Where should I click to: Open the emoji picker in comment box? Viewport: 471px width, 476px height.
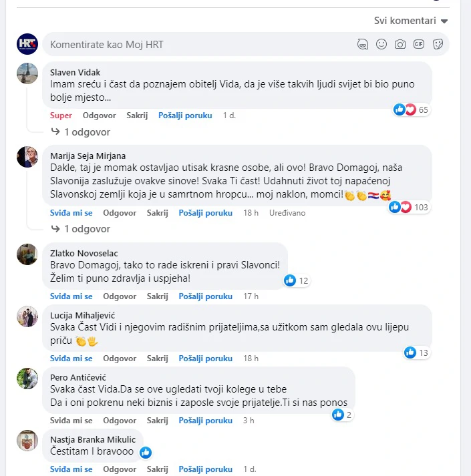[381, 45]
